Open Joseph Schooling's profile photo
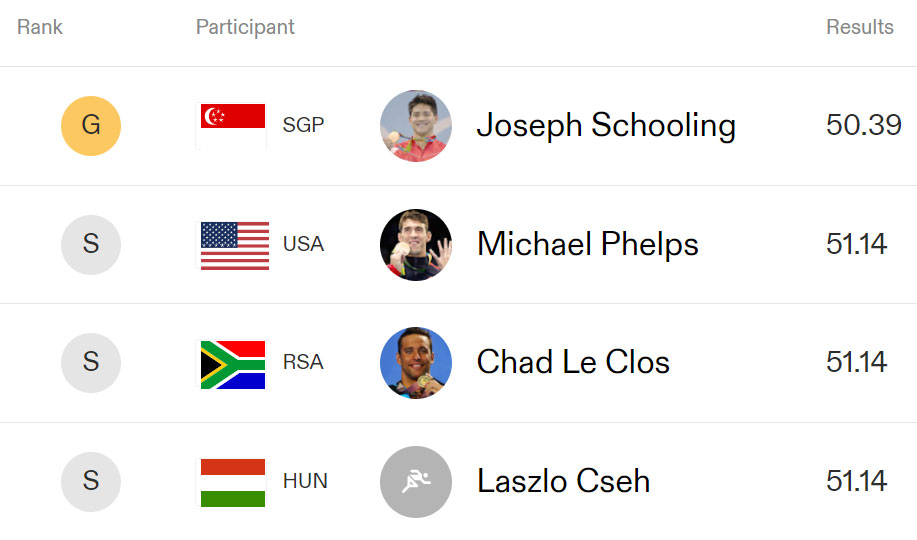The height and width of the screenshot is (540, 917). 416,126
